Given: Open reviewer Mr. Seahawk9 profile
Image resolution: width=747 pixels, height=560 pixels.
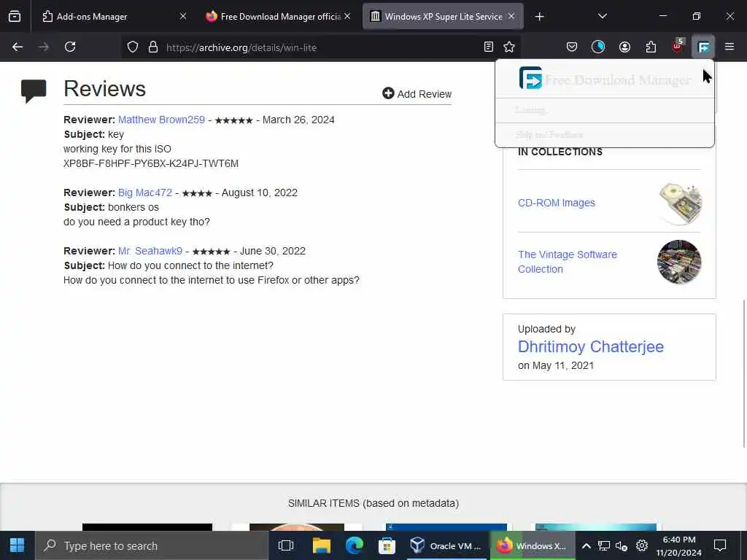Looking at the screenshot, I should click(x=150, y=251).
